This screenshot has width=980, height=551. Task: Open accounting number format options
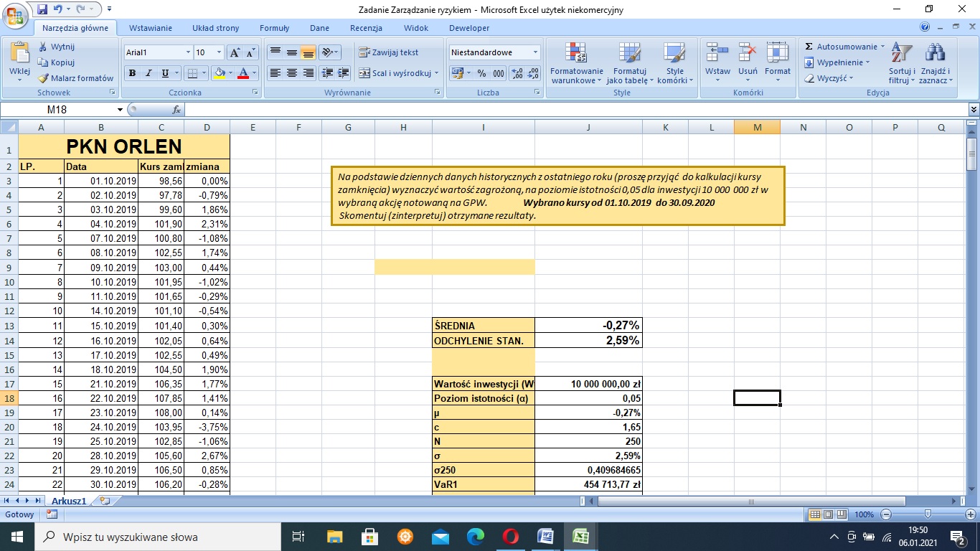point(468,73)
